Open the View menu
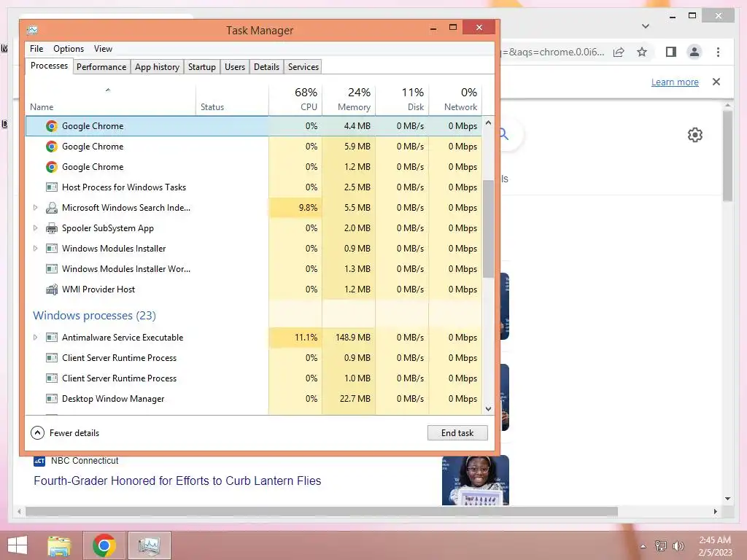747x560 pixels. pyautogui.click(x=103, y=49)
